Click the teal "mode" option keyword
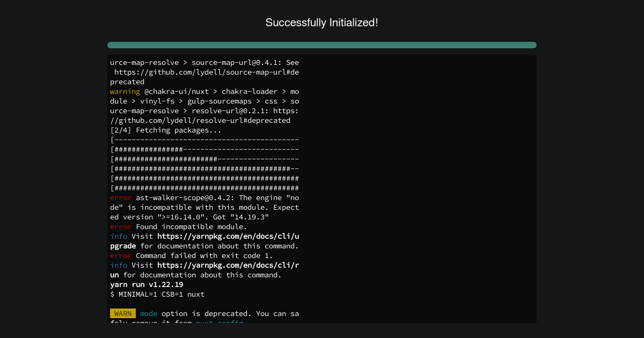Image resolution: width=644 pixels, height=338 pixels. [149, 313]
